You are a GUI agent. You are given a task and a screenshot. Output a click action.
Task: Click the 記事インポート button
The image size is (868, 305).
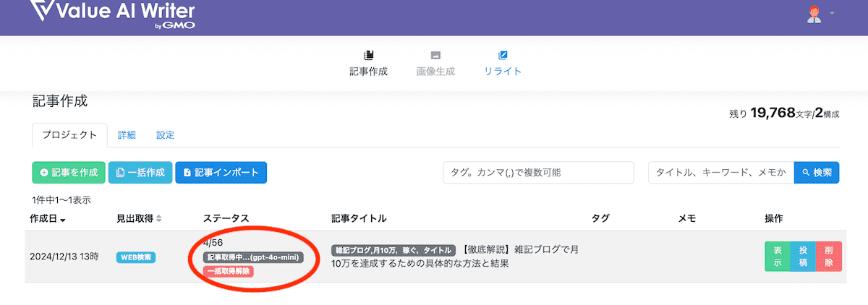coord(221,173)
